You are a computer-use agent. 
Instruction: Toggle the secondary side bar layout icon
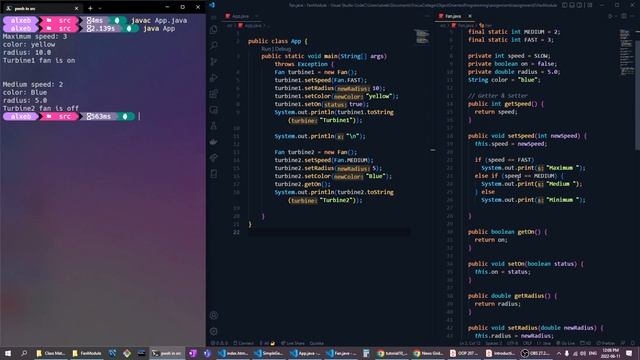[580, 5]
